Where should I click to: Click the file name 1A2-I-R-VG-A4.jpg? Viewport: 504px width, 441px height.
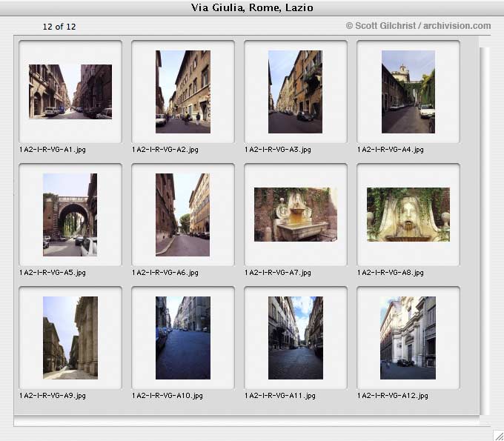[x=390, y=150]
